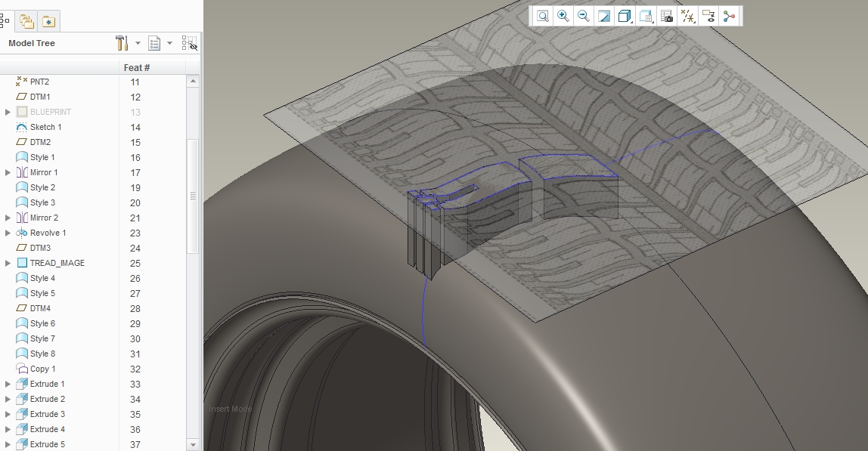Viewport: 868px width, 451px height.
Task: Select the Style 7 feature
Action: (x=42, y=338)
